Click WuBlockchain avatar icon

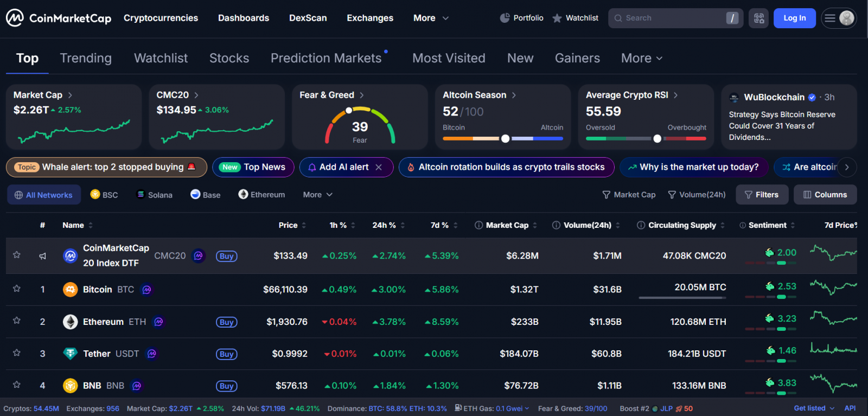pyautogui.click(x=734, y=98)
